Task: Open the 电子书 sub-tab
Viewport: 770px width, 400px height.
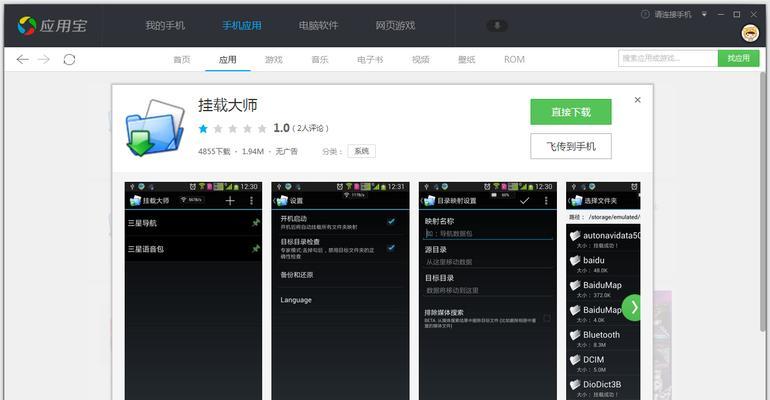Action: (370, 59)
